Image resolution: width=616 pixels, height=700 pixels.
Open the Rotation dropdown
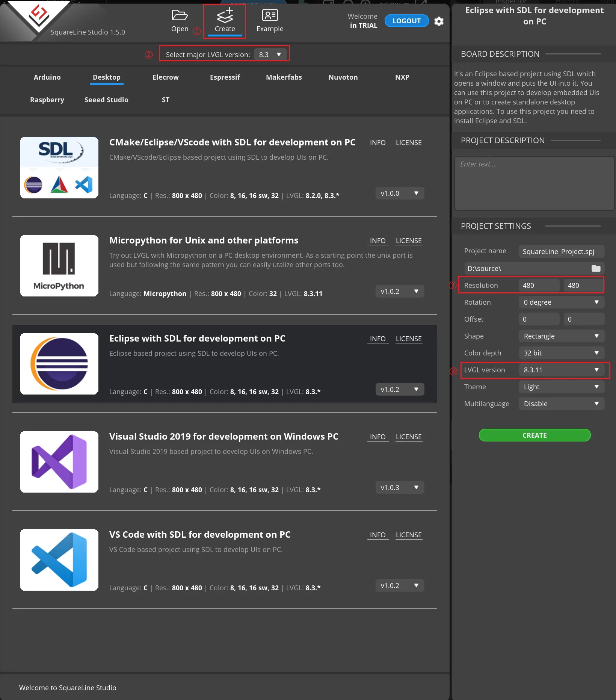coord(561,302)
